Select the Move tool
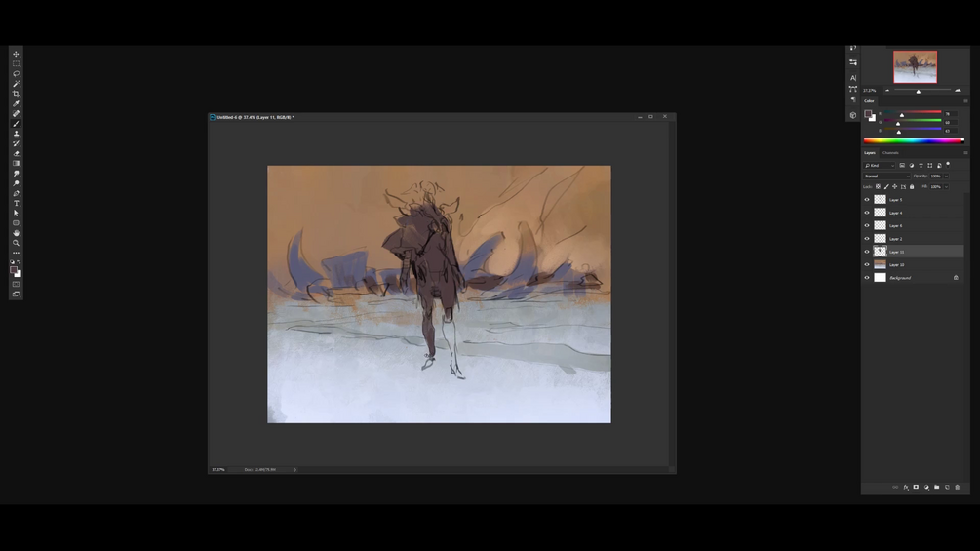 17,55
